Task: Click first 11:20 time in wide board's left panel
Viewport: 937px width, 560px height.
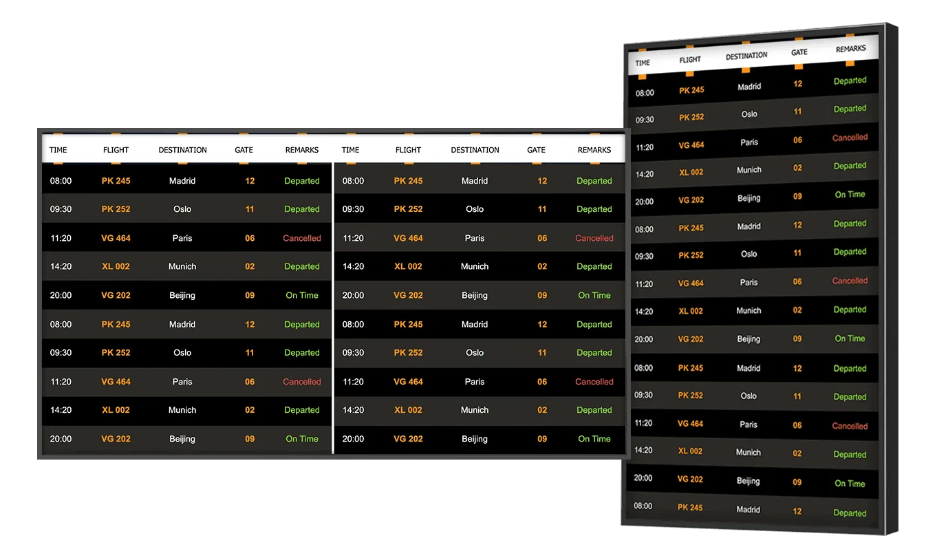Action: pos(61,238)
